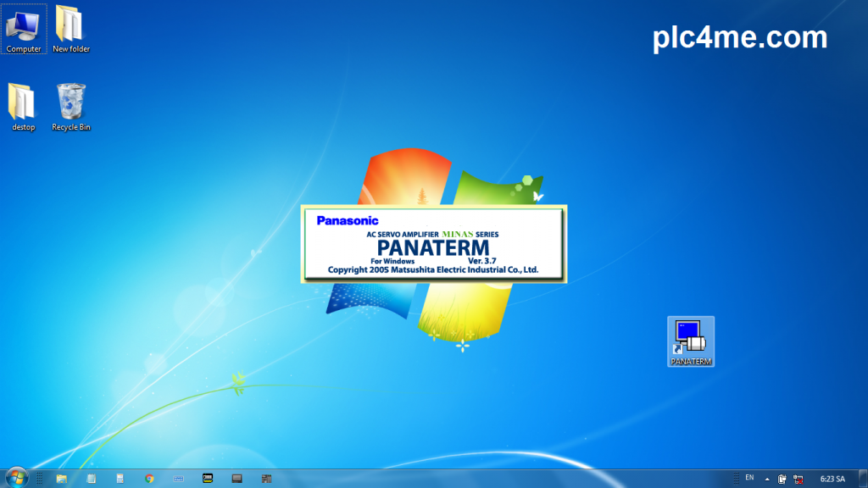
Task: Click the black-and-yellow taskbar app icon
Action: tap(208, 479)
